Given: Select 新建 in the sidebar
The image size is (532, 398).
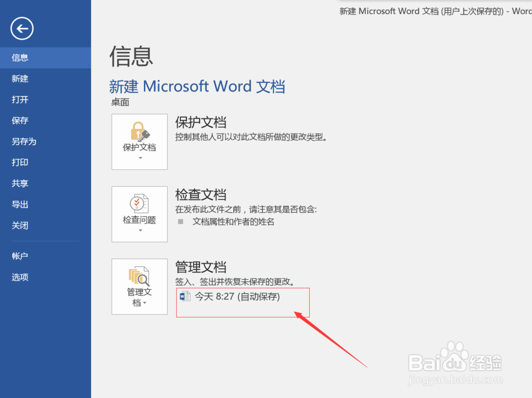Looking at the screenshot, I should [x=45, y=79].
